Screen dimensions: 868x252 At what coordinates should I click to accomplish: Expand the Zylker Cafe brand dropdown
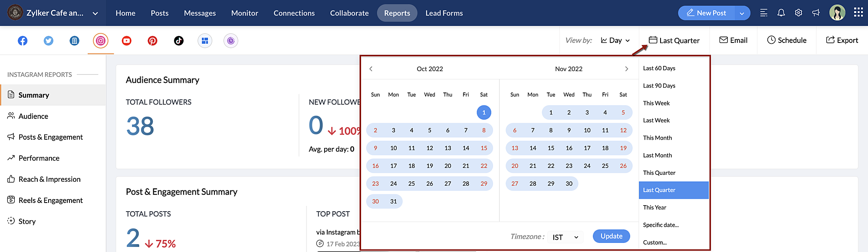click(x=95, y=13)
